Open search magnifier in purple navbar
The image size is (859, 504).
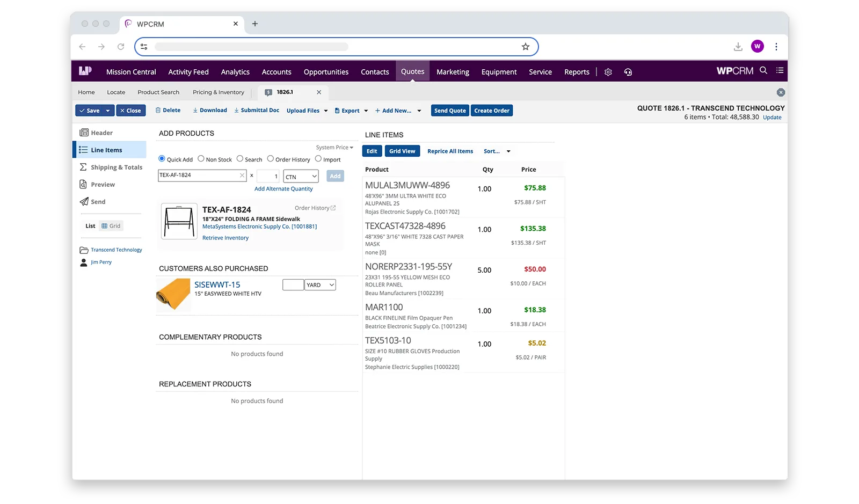tap(763, 70)
